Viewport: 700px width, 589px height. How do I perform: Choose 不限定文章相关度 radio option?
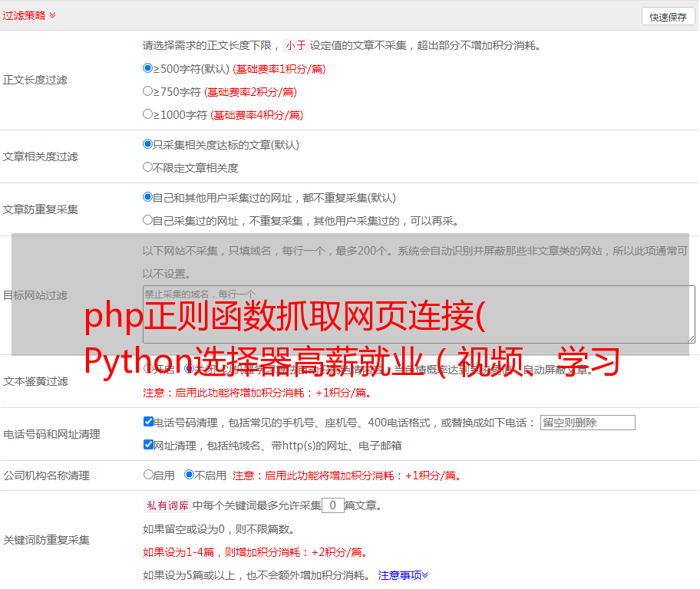coord(148,167)
